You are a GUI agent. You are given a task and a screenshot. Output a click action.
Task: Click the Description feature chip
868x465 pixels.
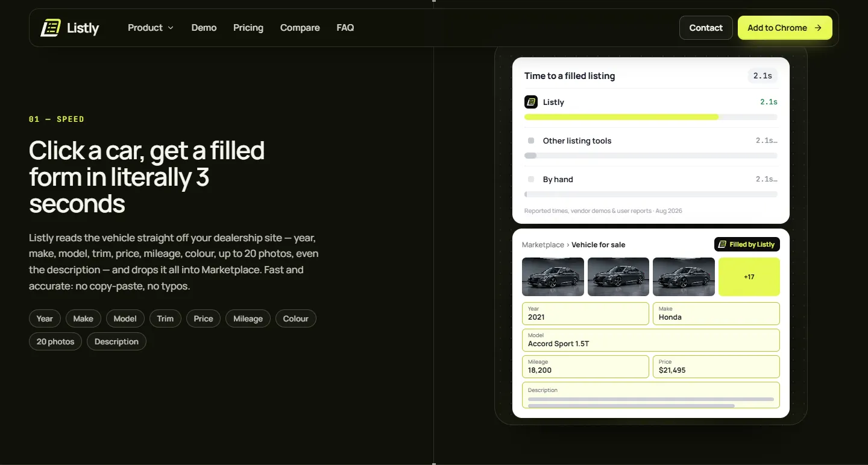(116, 341)
